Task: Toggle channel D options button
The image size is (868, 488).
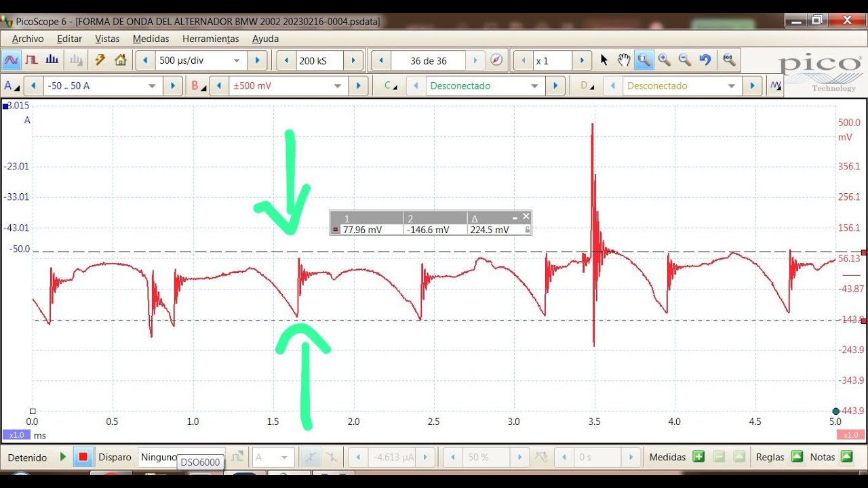Action: click(x=587, y=86)
